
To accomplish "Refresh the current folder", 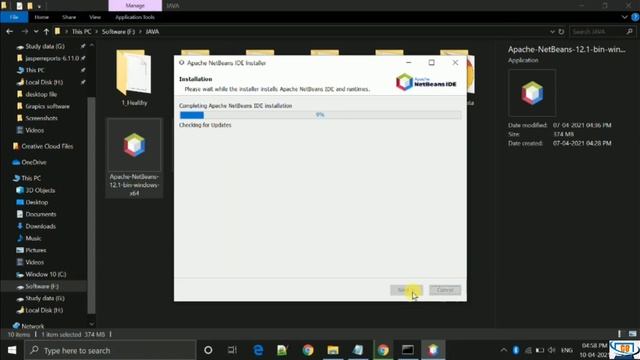I will (x=561, y=31).
